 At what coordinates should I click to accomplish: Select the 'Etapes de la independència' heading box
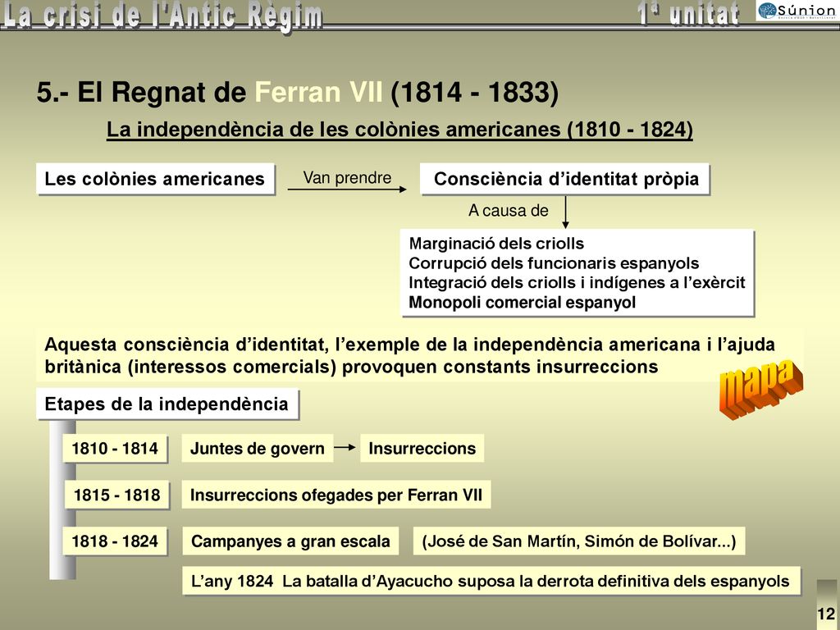pos(167,404)
